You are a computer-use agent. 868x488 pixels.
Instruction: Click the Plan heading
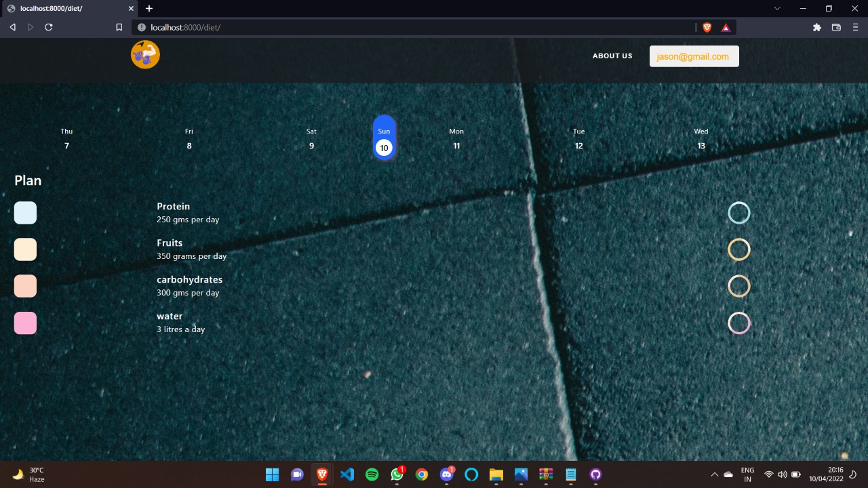coord(28,180)
